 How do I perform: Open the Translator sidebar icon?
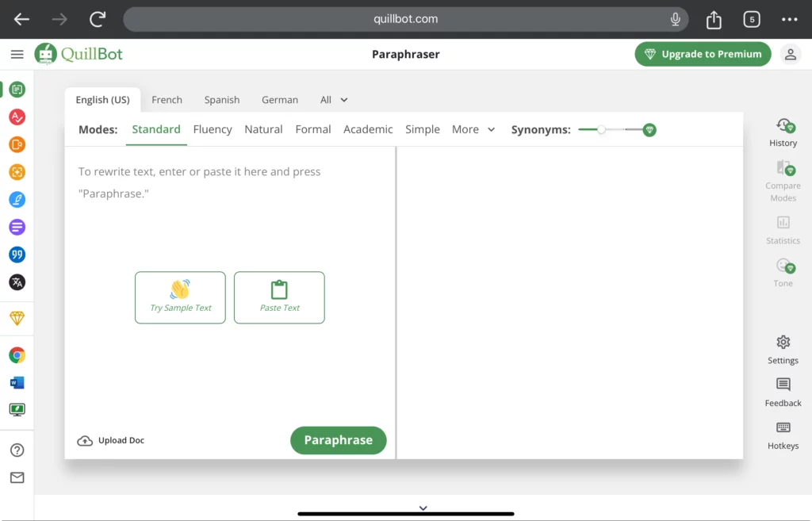click(17, 282)
